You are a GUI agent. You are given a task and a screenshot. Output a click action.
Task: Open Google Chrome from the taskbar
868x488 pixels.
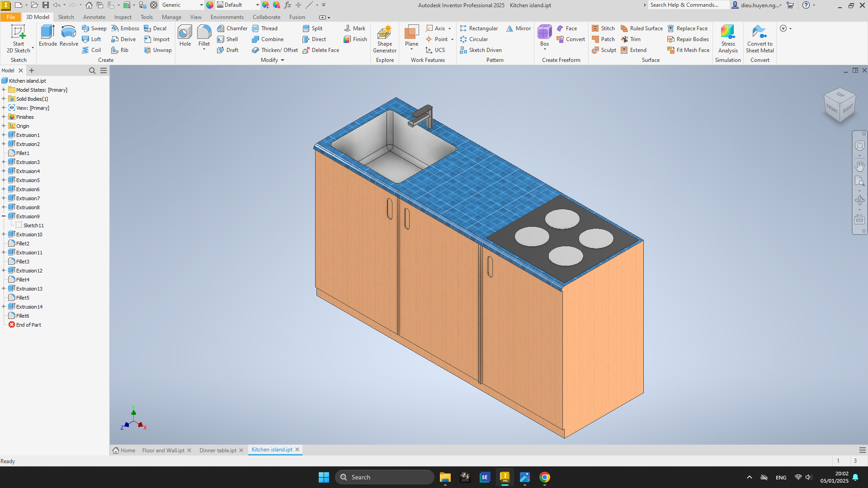(544, 477)
